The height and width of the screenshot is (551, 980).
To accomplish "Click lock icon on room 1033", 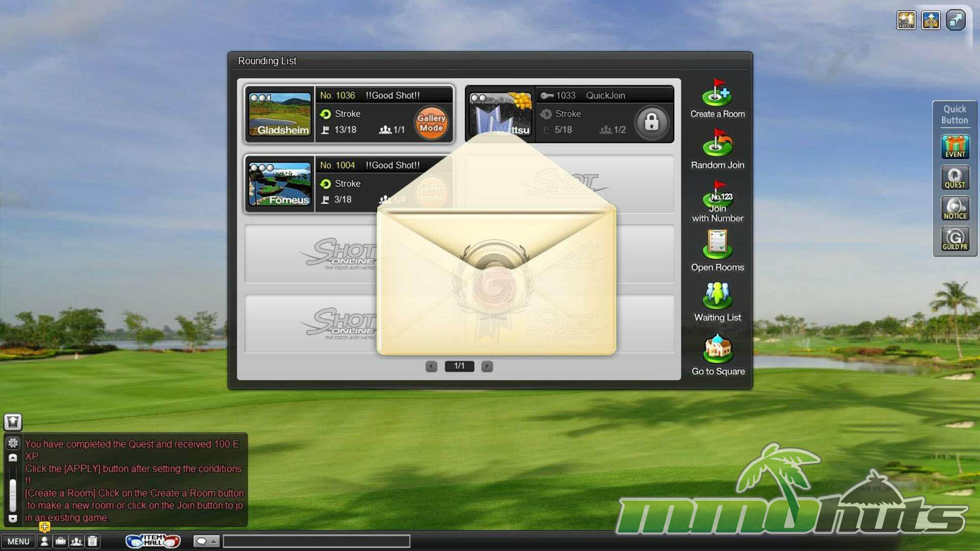I will [x=651, y=123].
